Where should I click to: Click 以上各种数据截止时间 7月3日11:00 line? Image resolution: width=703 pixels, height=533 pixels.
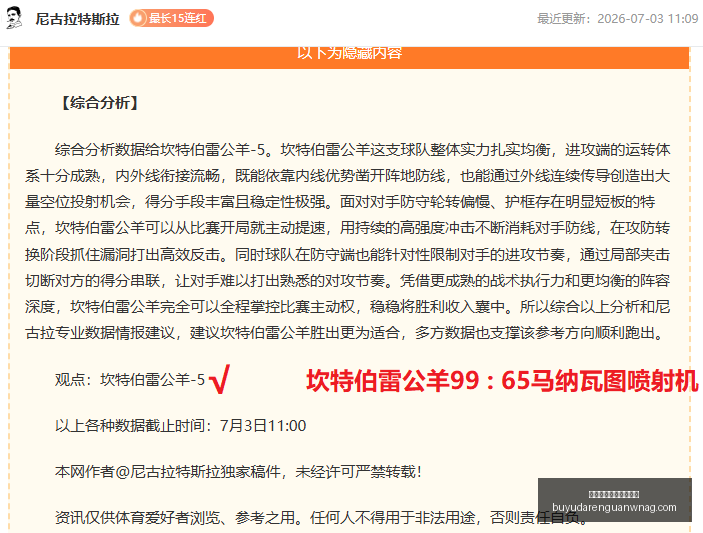tap(181, 425)
